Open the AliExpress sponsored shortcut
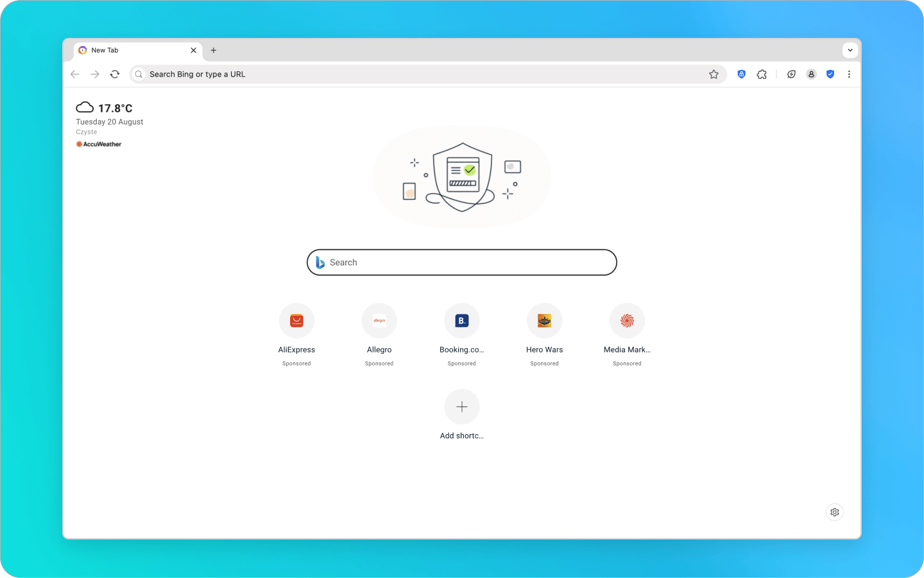Viewport: 924px width, 578px height. pos(296,321)
